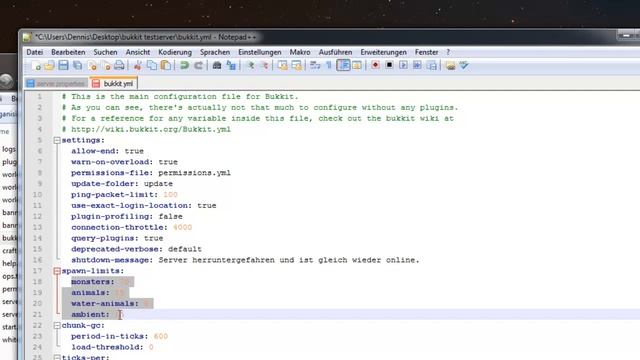640x360 pixels.
Task: Collapse the chunk-gc: fold section
Action: (57, 326)
